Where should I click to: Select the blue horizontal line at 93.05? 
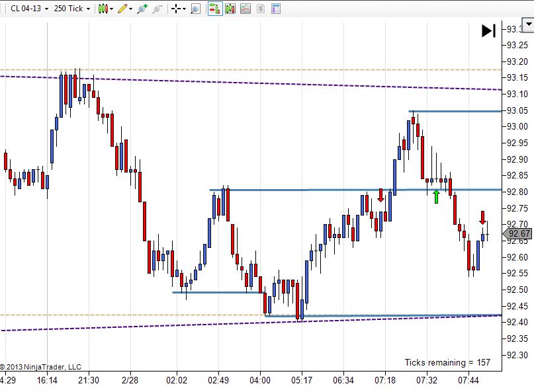coord(455,111)
